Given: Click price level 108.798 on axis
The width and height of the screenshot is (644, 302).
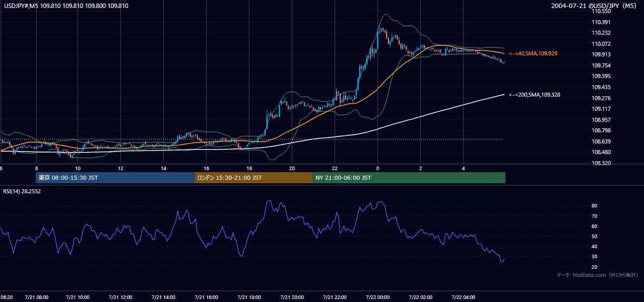Looking at the screenshot, I should (601, 131).
